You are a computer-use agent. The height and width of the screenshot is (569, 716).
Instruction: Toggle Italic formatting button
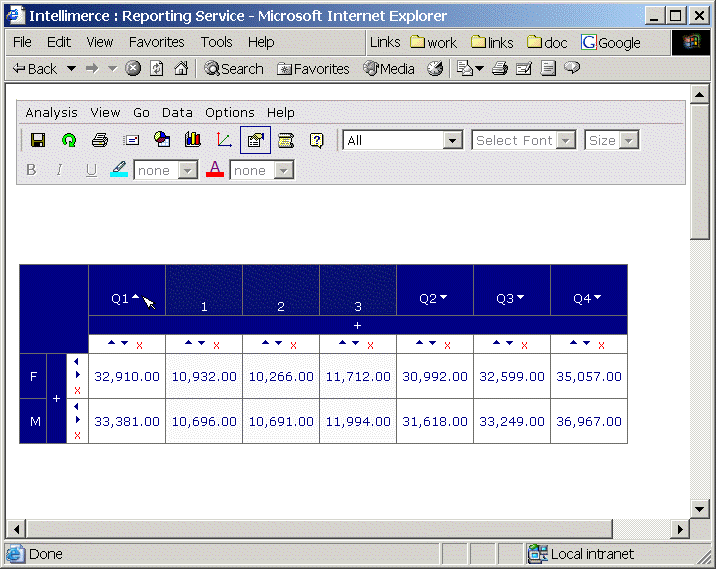point(59,170)
